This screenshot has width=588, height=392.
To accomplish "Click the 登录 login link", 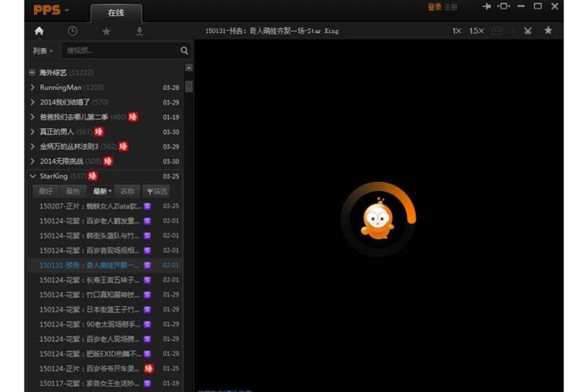I will (x=434, y=7).
